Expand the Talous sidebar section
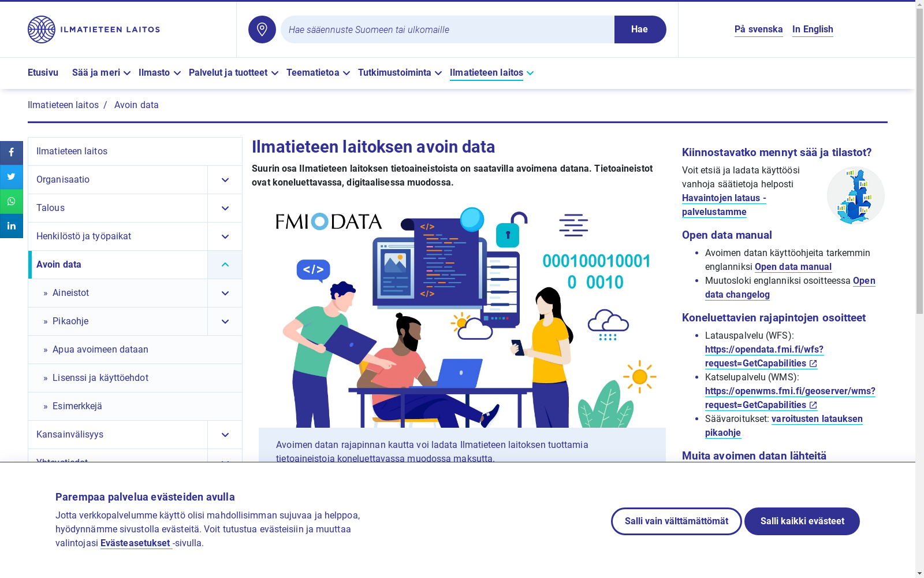The width and height of the screenshot is (924, 578). pos(225,208)
